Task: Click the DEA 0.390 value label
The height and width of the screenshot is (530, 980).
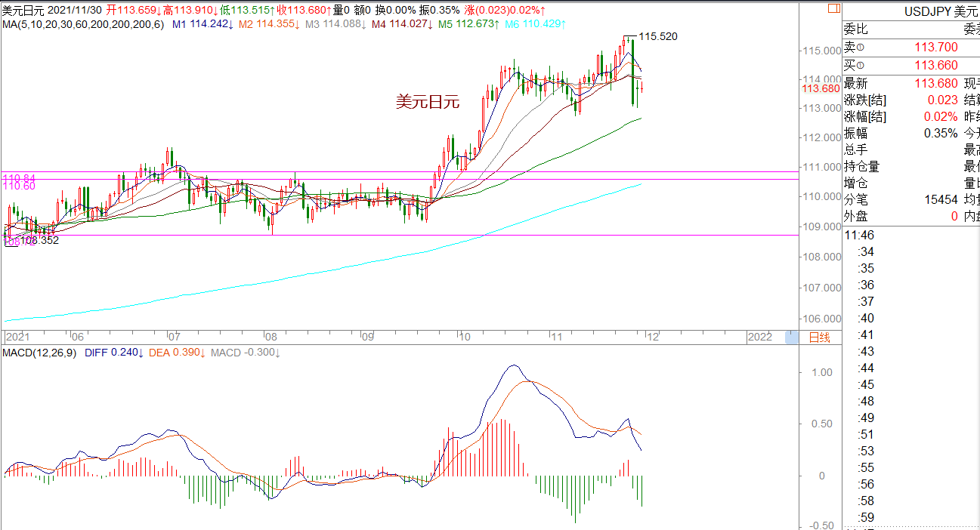Action: point(177,353)
